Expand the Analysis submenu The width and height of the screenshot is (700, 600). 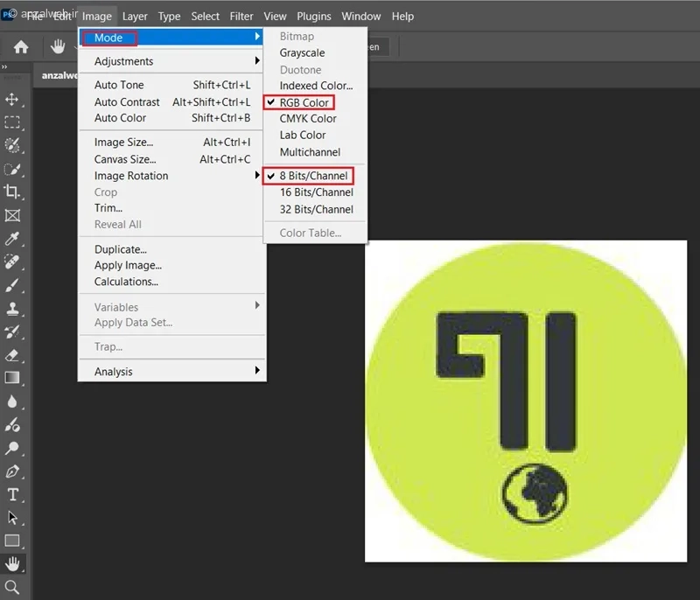tap(171, 371)
